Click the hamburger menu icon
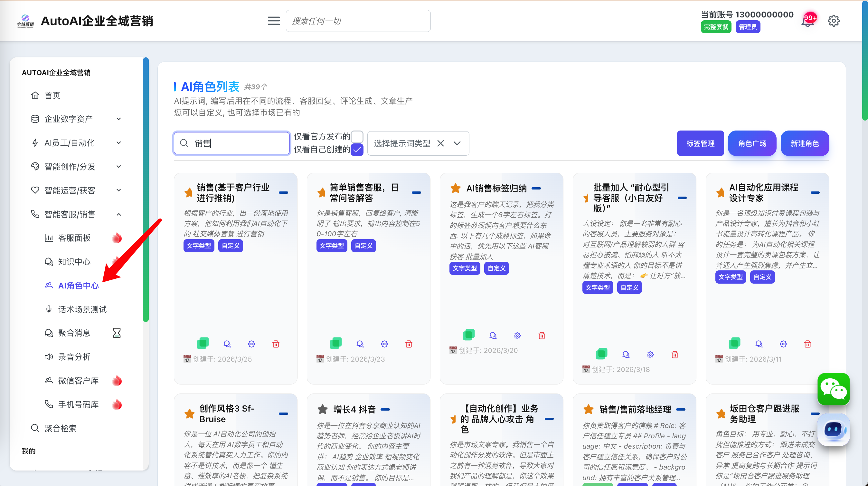The height and width of the screenshot is (486, 868). pyautogui.click(x=274, y=21)
